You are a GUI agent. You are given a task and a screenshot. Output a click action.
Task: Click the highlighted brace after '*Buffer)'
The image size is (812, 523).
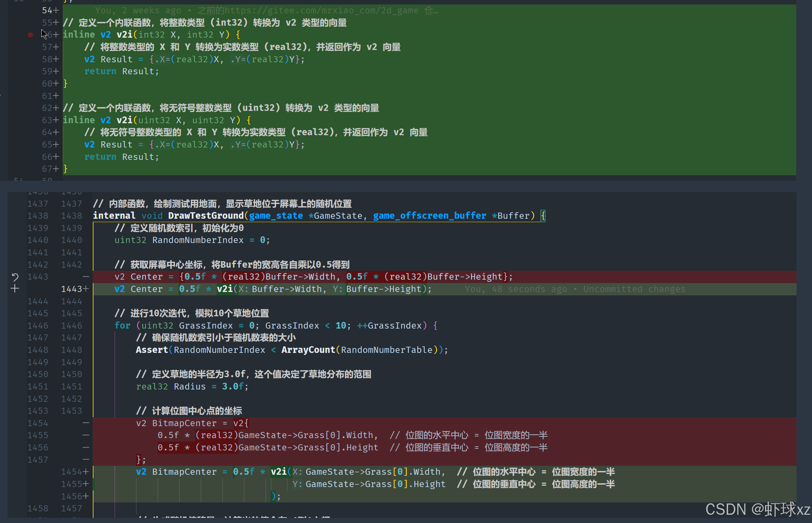tap(543, 216)
